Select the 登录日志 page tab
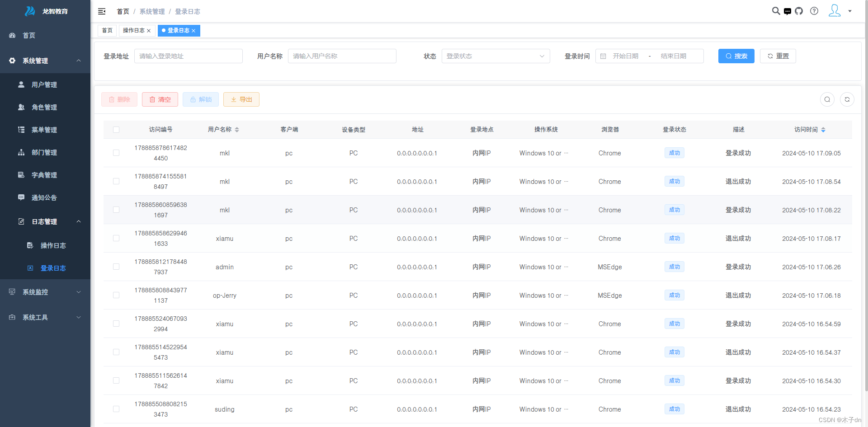The height and width of the screenshot is (427, 868). click(x=179, y=31)
